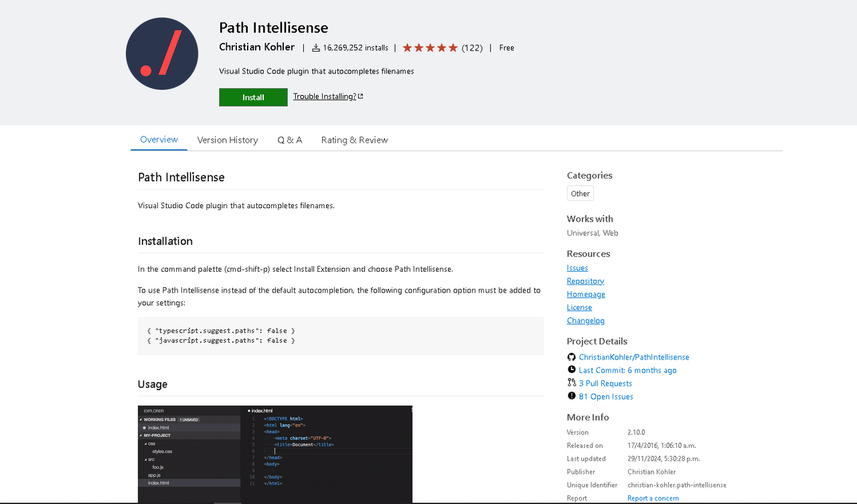857x504 pixels.
Task: Open the 3 Pull Requests link
Action: click(x=605, y=384)
